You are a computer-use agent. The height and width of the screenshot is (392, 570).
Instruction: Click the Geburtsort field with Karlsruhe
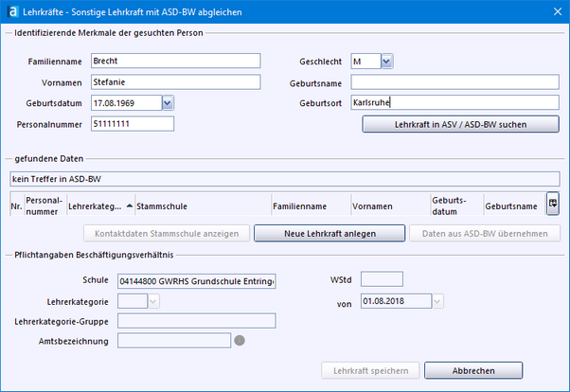click(455, 102)
